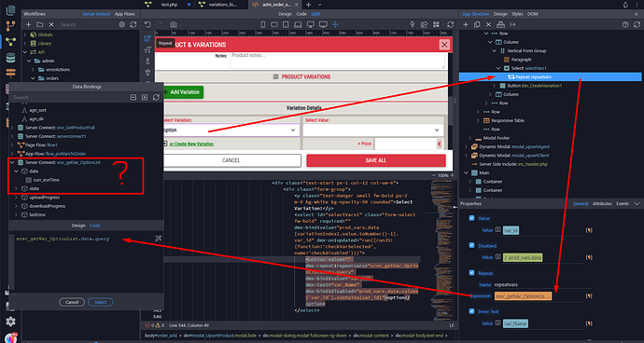This screenshot has width=644, height=343.
Task: Uncheck the Value property checkbox
Action: 471,218
